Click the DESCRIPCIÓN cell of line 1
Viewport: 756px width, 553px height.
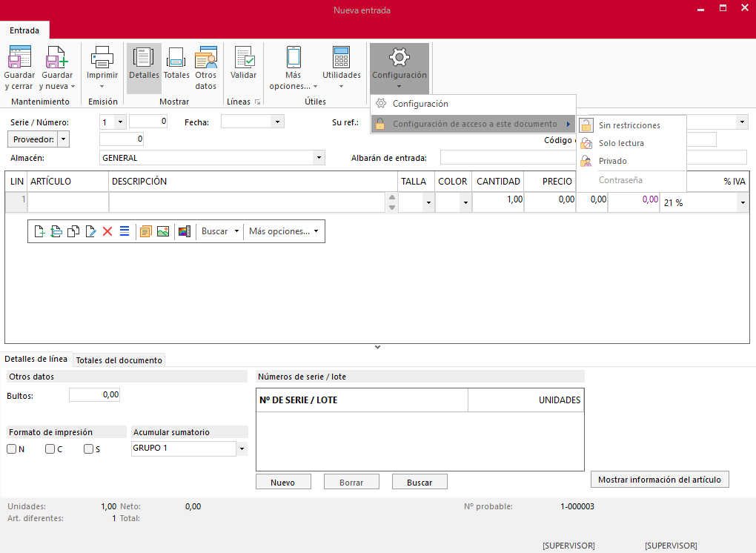point(248,202)
